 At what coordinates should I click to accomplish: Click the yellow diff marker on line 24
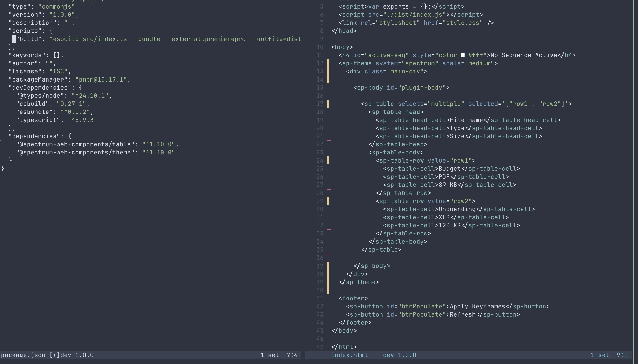tap(328, 160)
